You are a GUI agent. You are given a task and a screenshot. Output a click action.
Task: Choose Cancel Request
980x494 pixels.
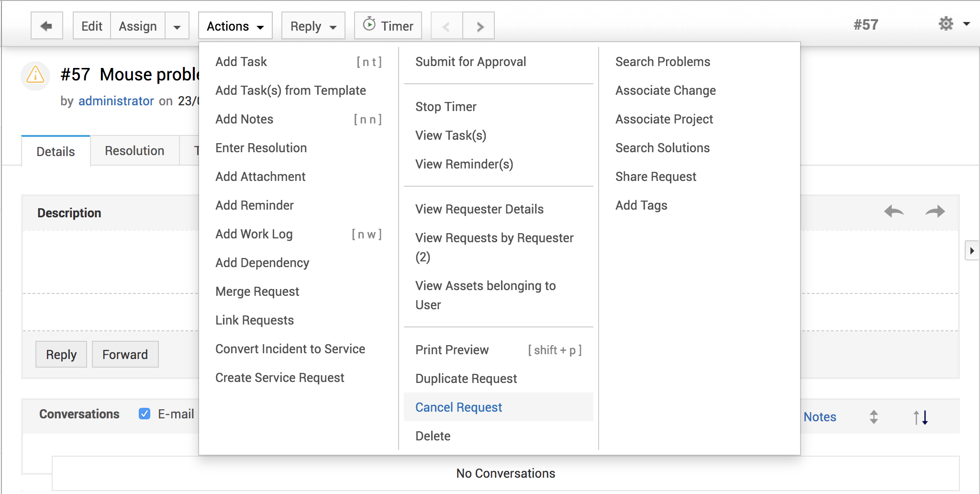pos(499,407)
